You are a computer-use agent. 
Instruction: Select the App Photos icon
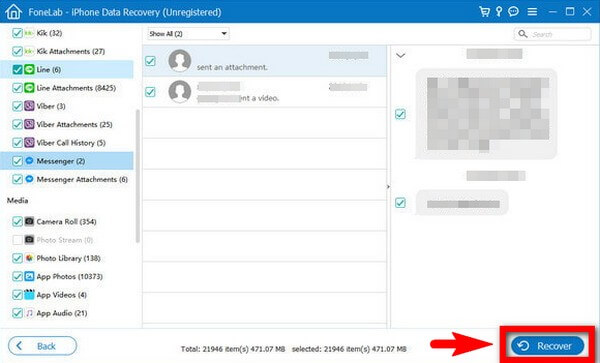29,276
